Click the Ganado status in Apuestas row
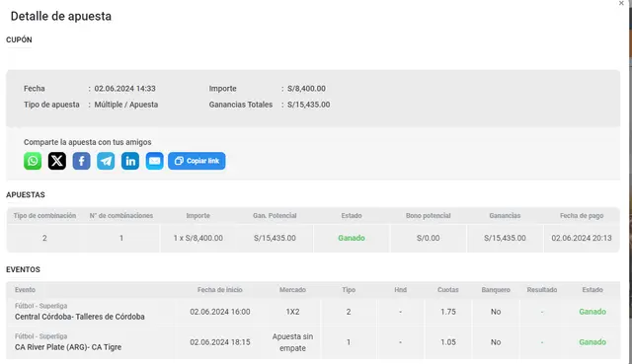Viewport: 632px width, 364px height. click(x=352, y=238)
